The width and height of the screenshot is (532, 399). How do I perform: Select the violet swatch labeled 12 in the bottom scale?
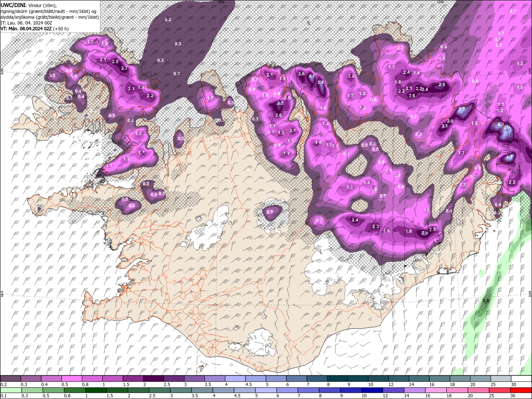[393, 390]
